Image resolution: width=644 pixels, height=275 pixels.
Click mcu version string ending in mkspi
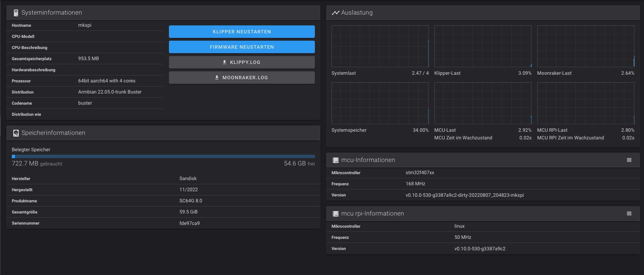pyautogui.click(x=465, y=195)
